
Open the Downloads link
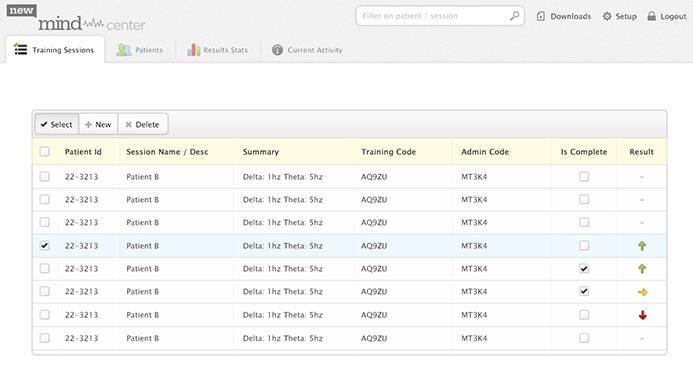564,16
